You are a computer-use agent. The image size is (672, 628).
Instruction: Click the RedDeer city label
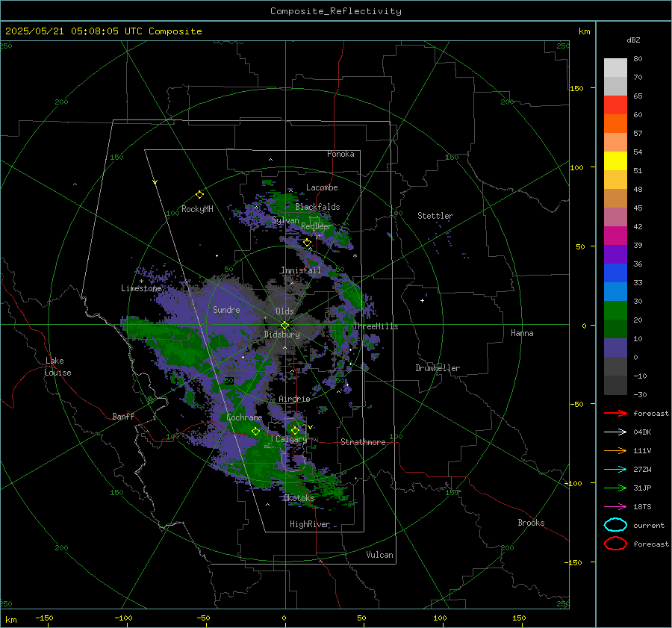coord(317,226)
